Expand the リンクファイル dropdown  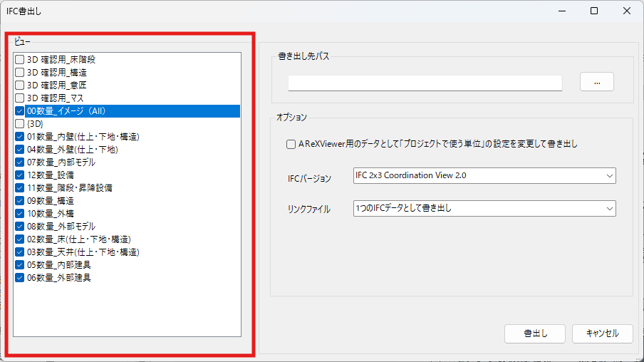pyautogui.click(x=484, y=208)
